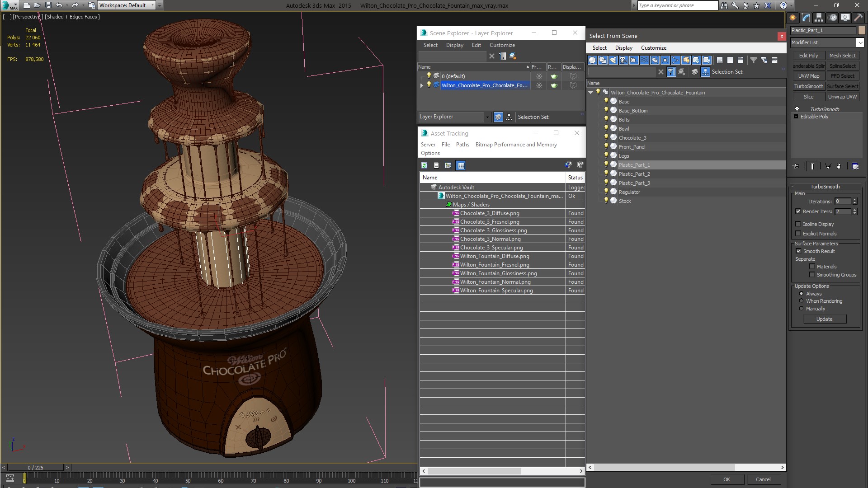
Task: Click Cancel in Select From Scene
Action: point(763,479)
